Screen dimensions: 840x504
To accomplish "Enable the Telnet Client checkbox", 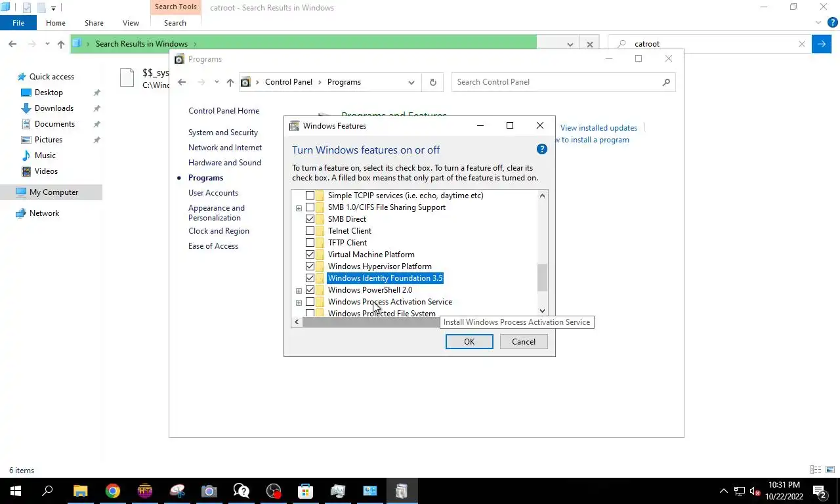I will pyautogui.click(x=310, y=231).
